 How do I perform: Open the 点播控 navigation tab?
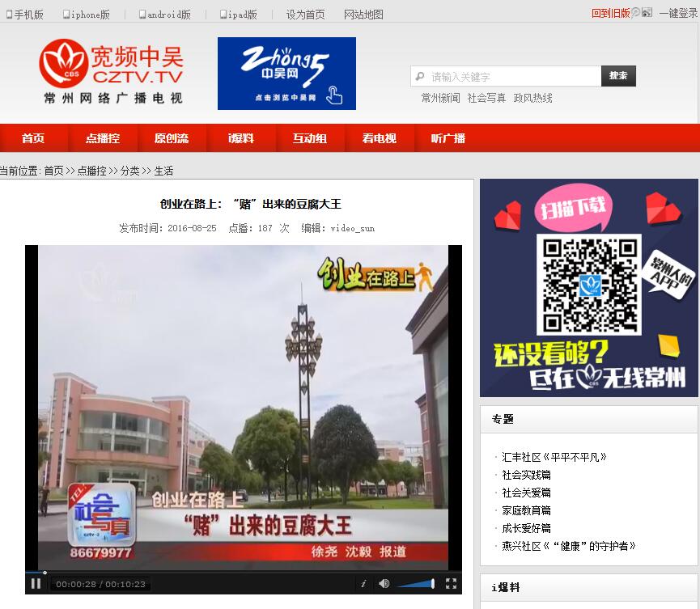coord(103,138)
